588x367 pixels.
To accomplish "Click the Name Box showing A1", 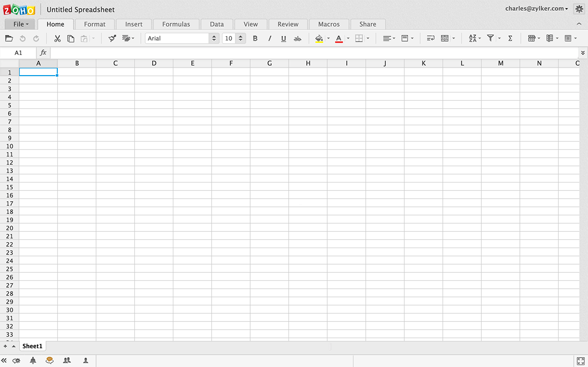I will click(x=18, y=53).
